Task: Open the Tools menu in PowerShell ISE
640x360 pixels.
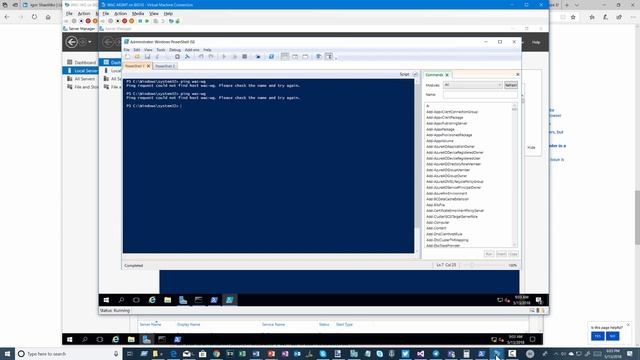Action: pos(161,50)
